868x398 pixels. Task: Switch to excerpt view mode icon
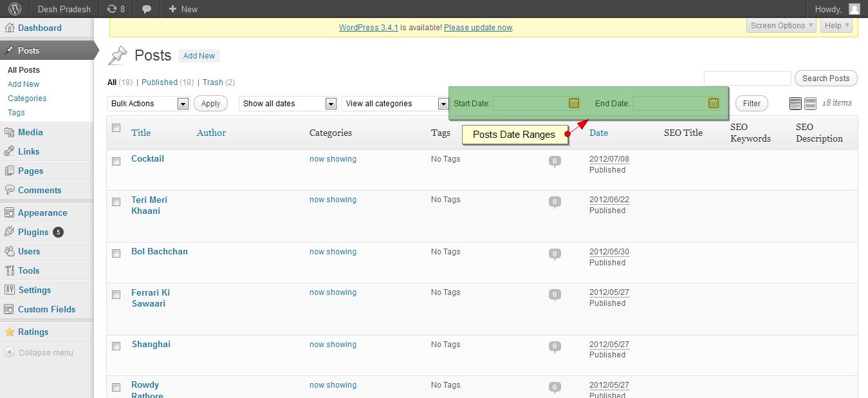(x=810, y=103)
